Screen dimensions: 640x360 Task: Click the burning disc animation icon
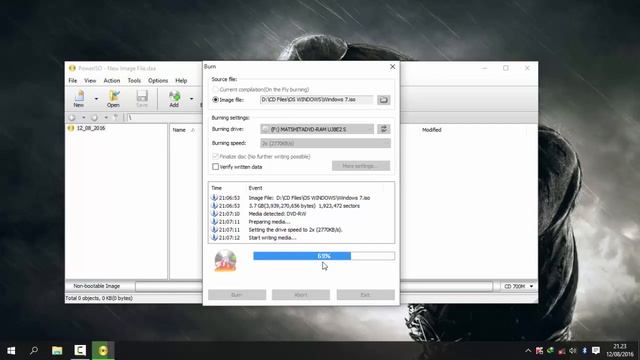[x=225, y=260]
